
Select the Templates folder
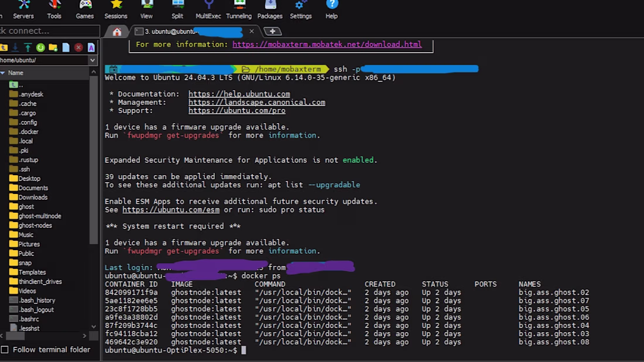28,272
